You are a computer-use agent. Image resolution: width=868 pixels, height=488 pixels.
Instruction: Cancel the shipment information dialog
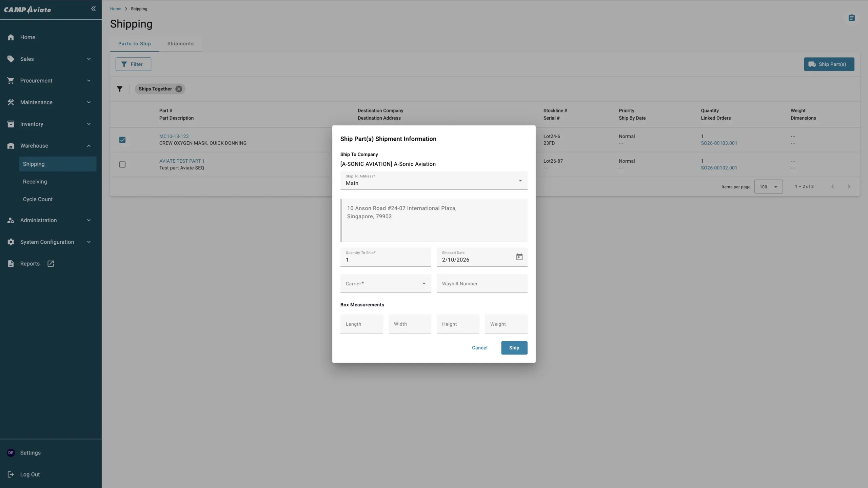[x=479, y=348]
